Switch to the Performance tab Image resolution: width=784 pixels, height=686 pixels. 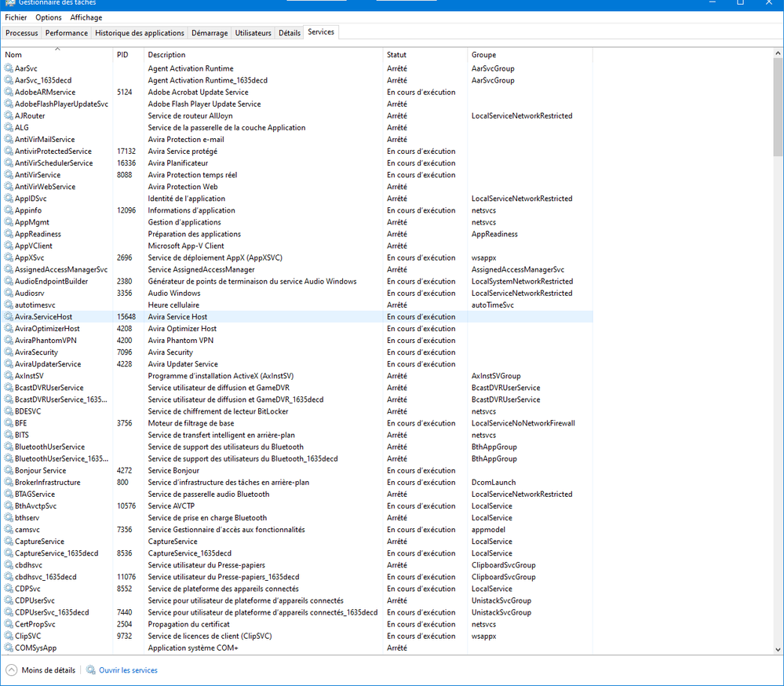tap(67, 33)
